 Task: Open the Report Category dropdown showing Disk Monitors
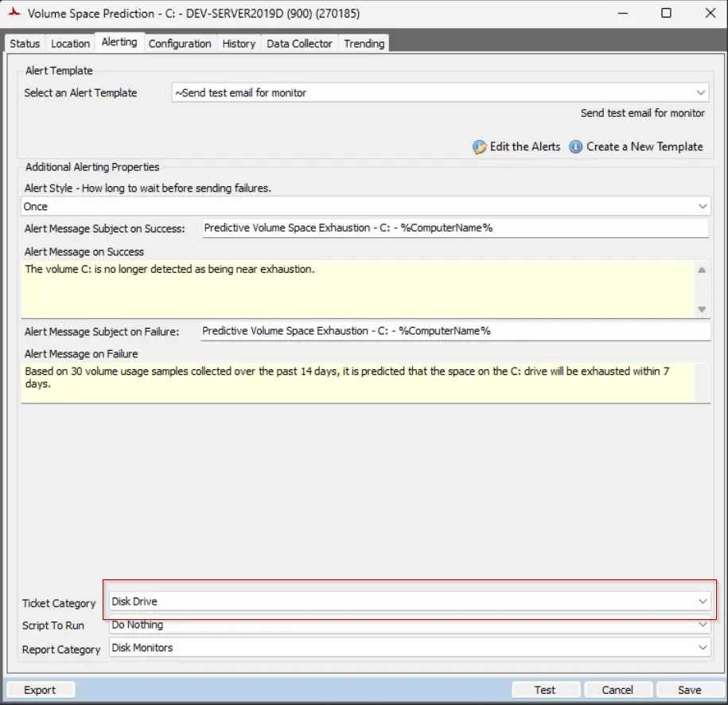click(410, 648)
